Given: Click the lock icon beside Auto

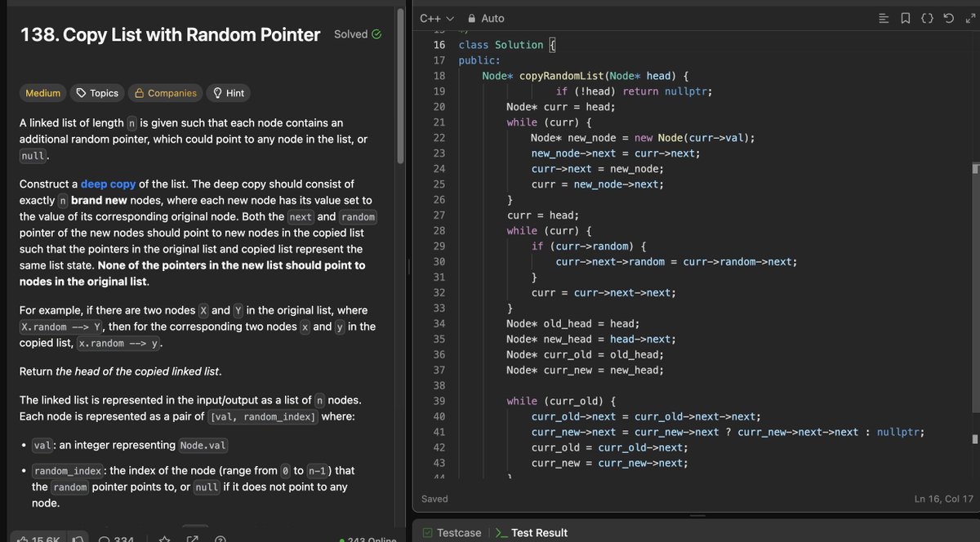Looking at the screenshot, I should [x=472, y=18].
